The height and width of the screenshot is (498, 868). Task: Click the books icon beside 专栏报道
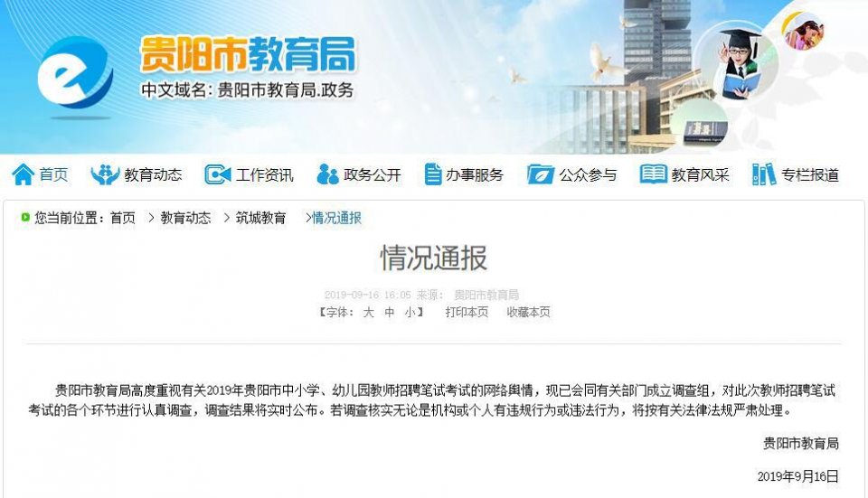[764, 174]
